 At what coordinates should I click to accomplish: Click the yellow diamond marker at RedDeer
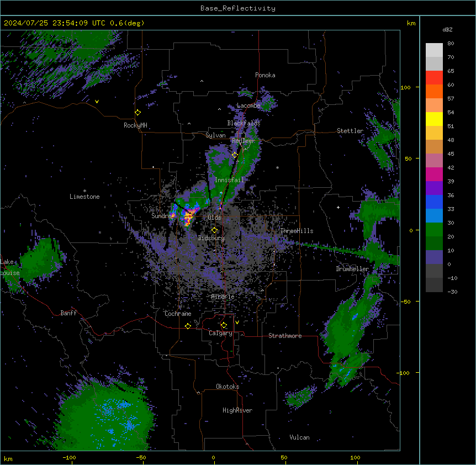235,155
